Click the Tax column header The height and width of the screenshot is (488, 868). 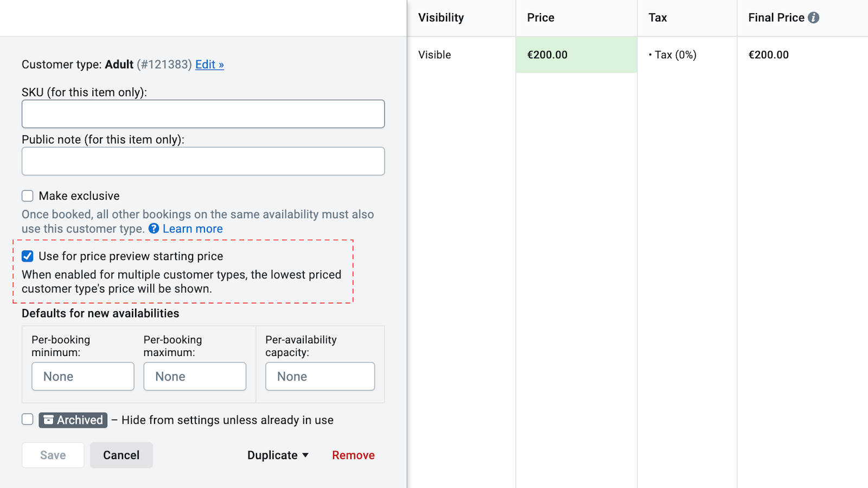coord(658,18)
